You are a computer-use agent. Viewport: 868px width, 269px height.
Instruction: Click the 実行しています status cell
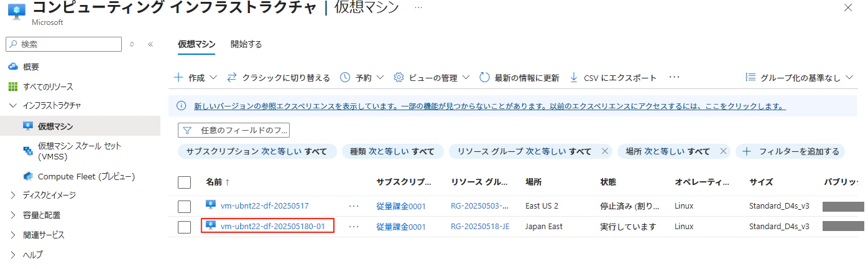click(x=628, y=226)
